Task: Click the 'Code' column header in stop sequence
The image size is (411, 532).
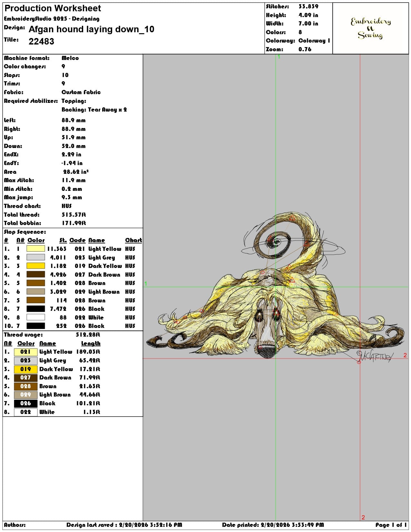Action: click(77, 240)
